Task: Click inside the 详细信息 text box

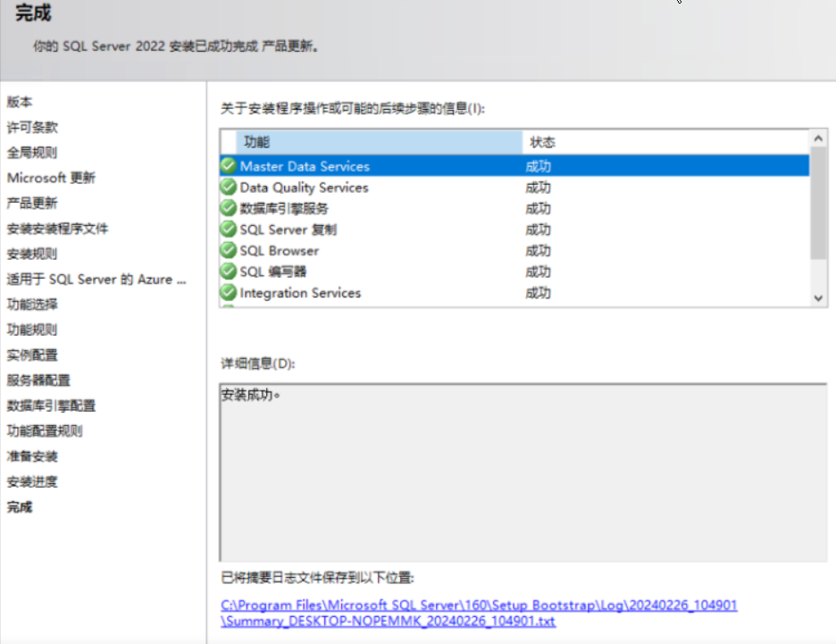Action: coord(523,473)
